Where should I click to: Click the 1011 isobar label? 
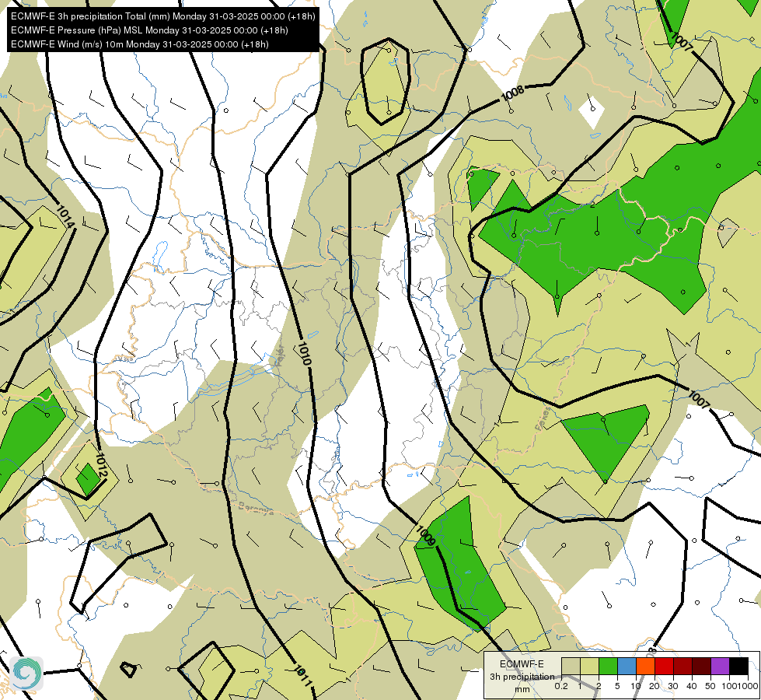click(303, 676)
